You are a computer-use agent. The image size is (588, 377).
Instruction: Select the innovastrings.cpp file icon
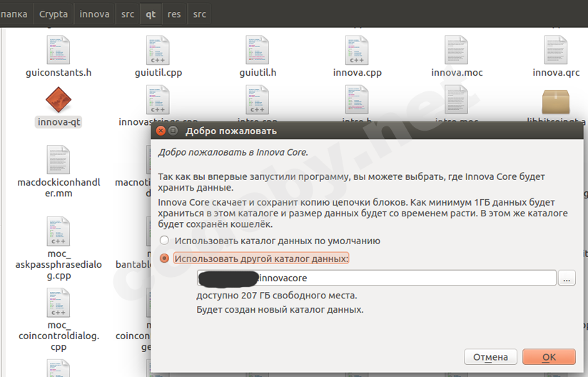[x=158, y=100]
